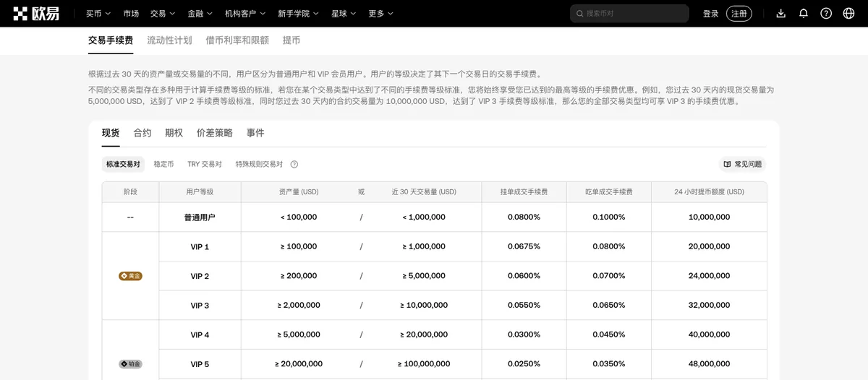The image size is (868, 380).
Task: Click the 普通用户 row label
Action: [200, 217]
